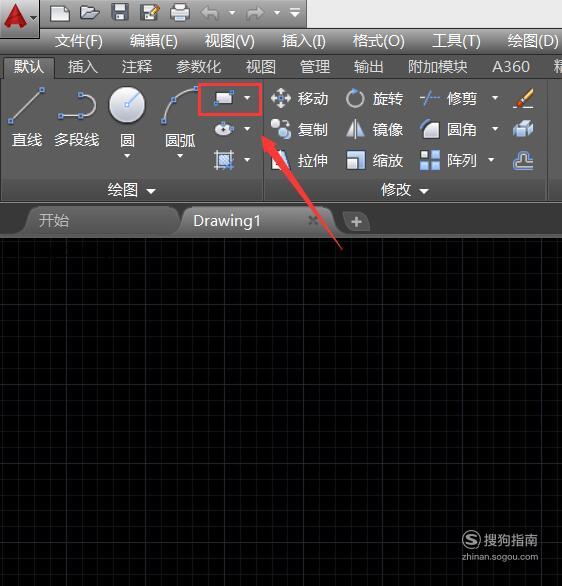Click the erase brush icon
The height and width of the screenshot is (586, 562).
523,98
